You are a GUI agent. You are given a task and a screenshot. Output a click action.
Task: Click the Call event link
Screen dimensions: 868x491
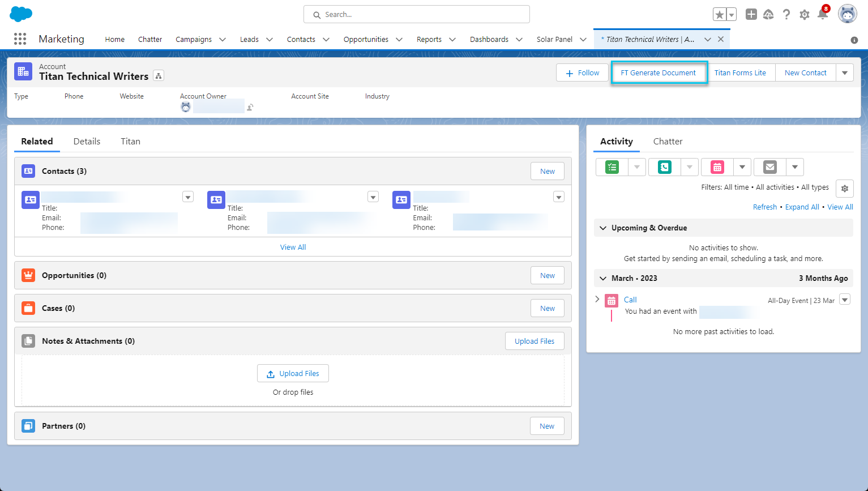630,300
